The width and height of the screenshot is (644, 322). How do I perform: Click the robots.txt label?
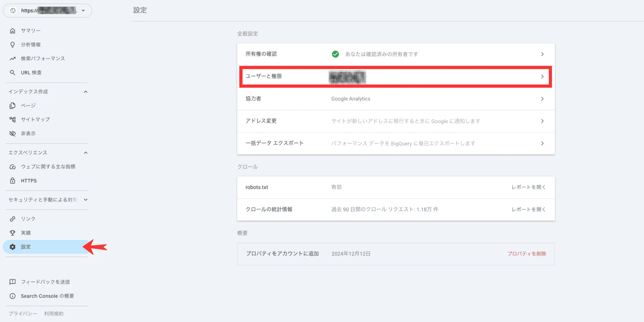257,187
